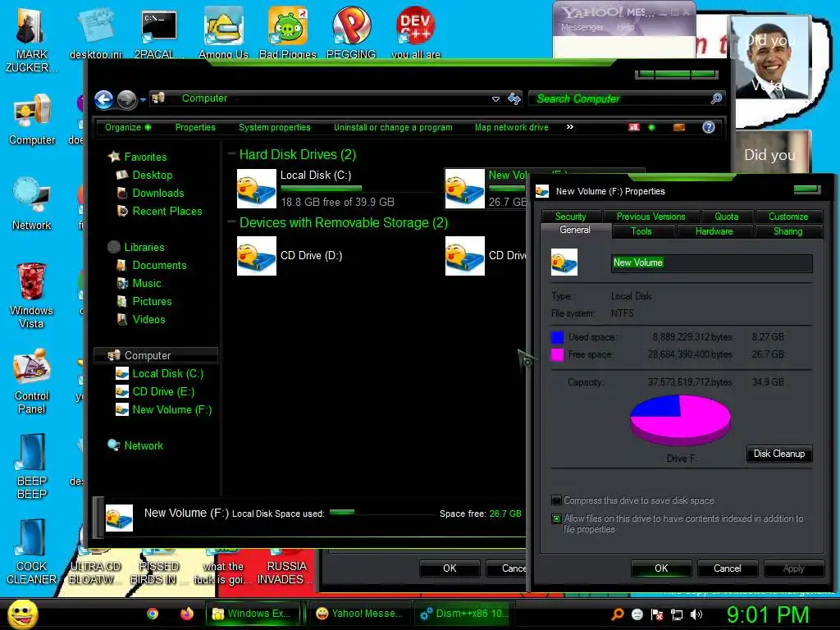Go back with the blue Back arrow
The width and height of the screenshot is (840, 630).
pyautogui.click(x=104, y=99)
